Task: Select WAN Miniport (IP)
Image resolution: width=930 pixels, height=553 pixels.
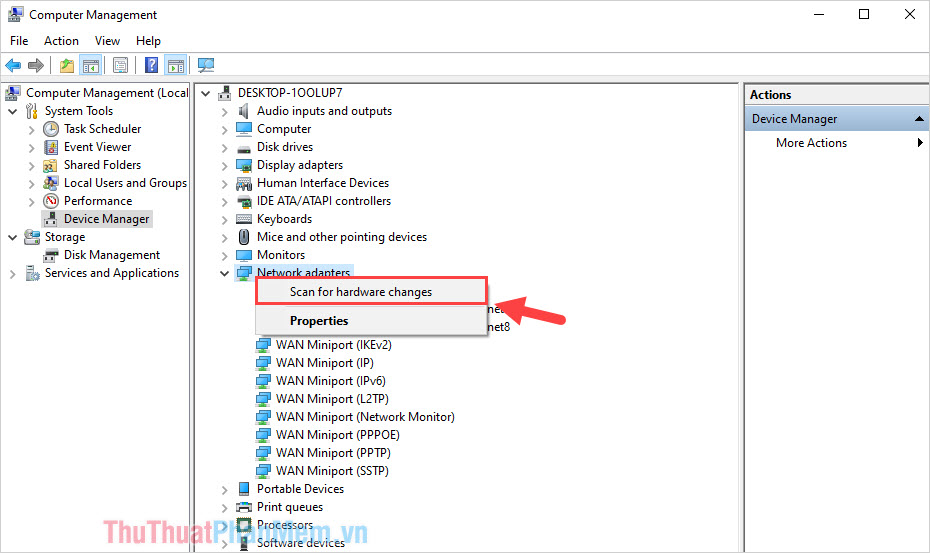Action: pos(324,363)
